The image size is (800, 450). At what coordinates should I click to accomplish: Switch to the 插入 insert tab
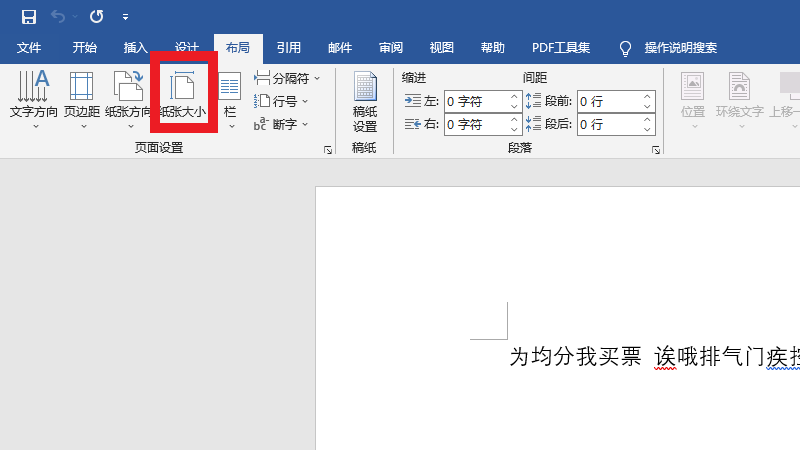point(135,47)
